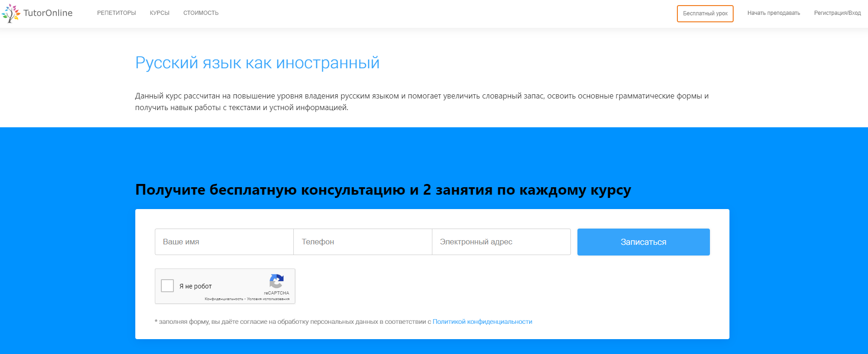Open the Политикой конфиденциальности link
The image size is (868, 354).
click(x=483, y=321)
